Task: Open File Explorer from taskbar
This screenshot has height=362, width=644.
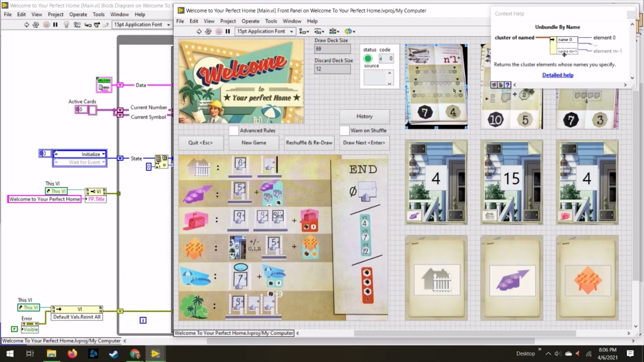Action: coord(51,353)
